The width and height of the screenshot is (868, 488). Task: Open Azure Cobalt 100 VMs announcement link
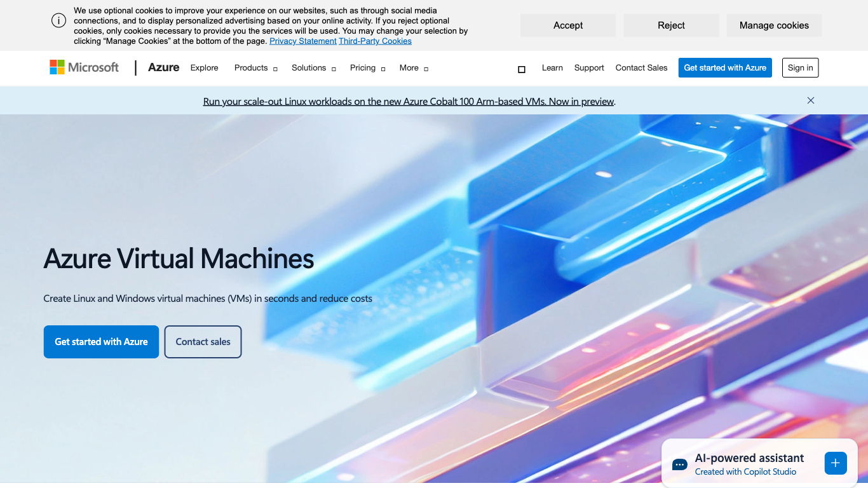click(409, 102)
